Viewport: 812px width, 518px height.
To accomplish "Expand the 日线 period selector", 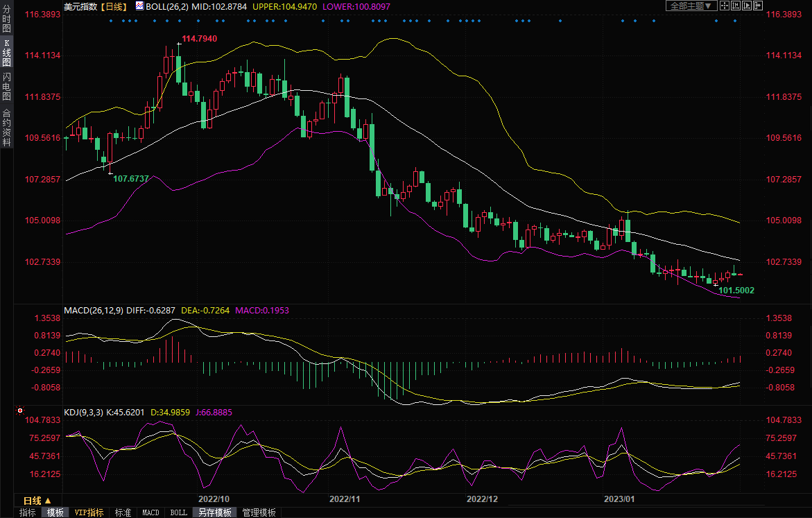I will coord(37,500).
